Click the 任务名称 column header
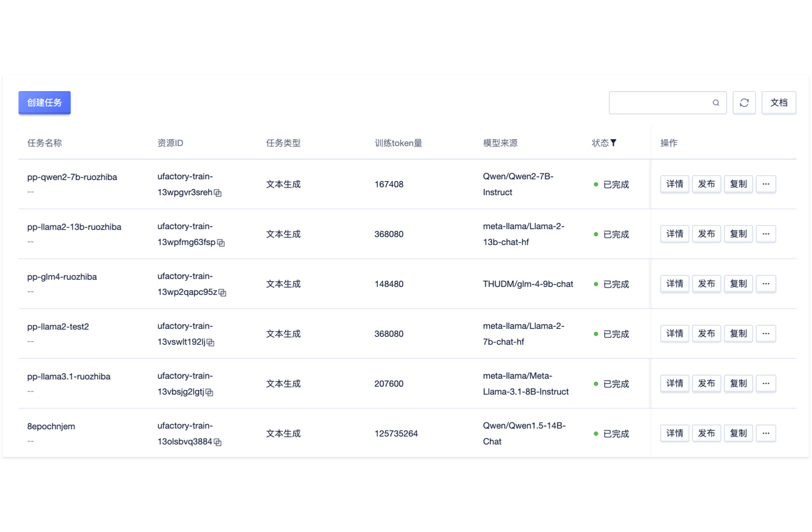812x532 pixels. pos(44,143)
